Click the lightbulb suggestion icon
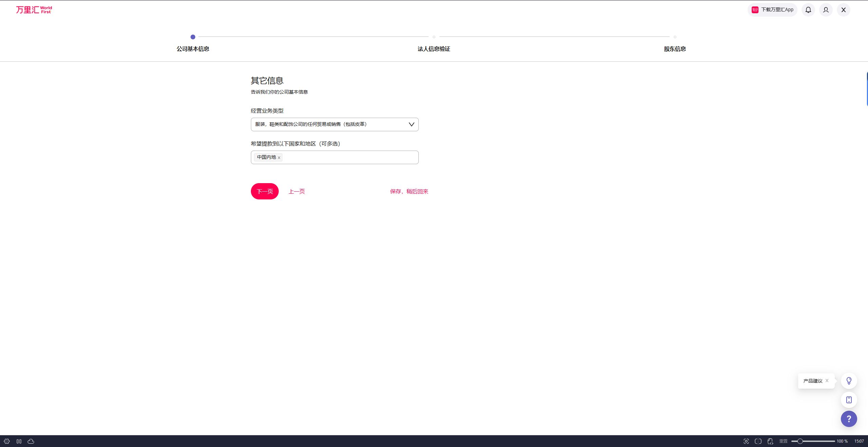Screen dimensions: 868x447 click(x=849, y=381)
